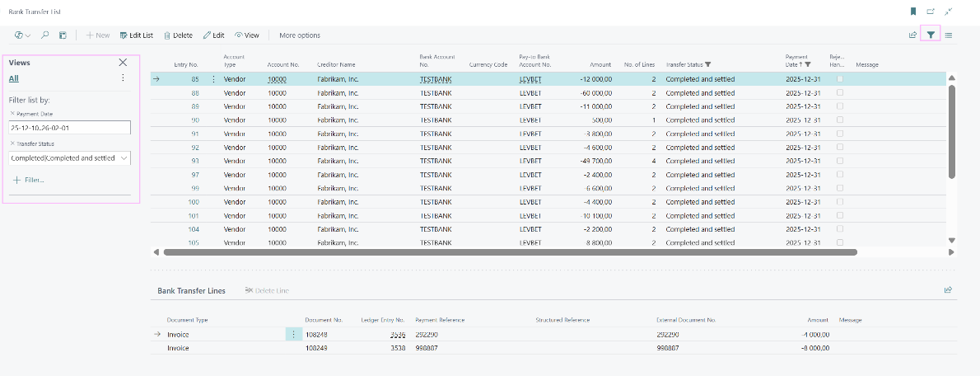Click View in the toolbar
The width and height of the screenshot is (980, 376).
247,35
